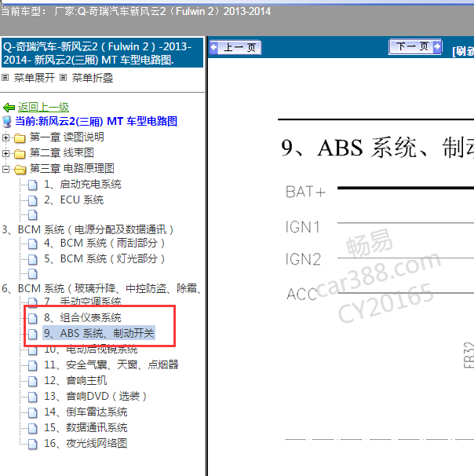Select 9、ABS 系统、制动开关
Image resolution: width=474 pixels, height=476 pixels.
point(99,333)
